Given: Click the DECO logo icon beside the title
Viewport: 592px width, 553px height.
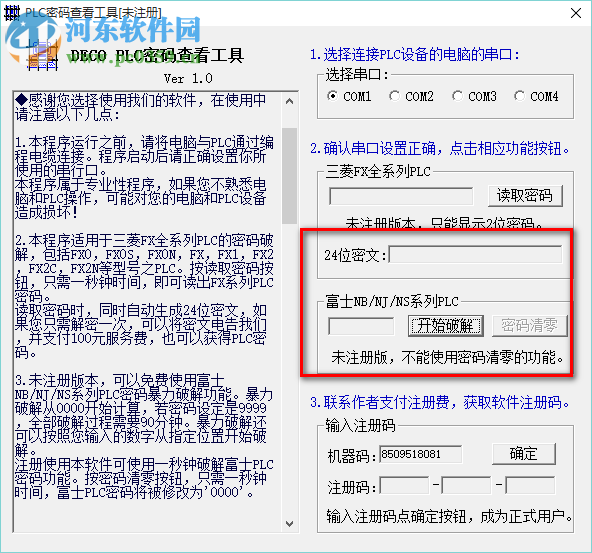Looking at the screenshot, I should click(42, 55).
